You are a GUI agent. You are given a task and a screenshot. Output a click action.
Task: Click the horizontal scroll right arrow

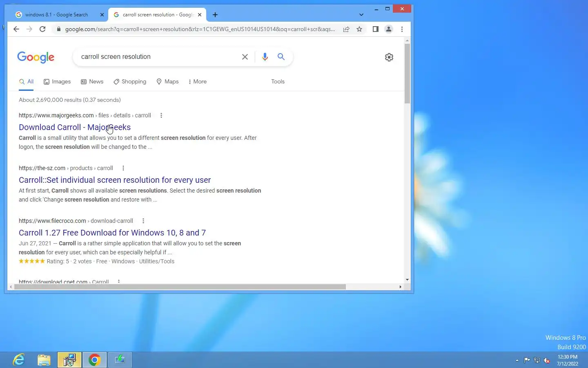[x=400, y=287]
